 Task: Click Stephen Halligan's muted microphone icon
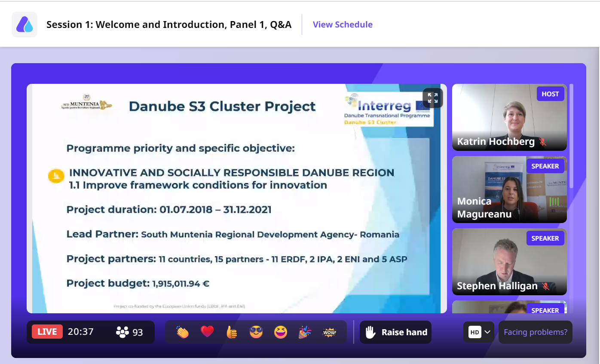[546, 286]
